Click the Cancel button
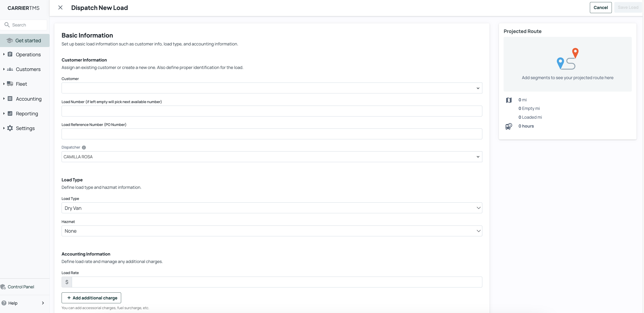The height and width of the screenshot is (313, 644). (601, 7)
